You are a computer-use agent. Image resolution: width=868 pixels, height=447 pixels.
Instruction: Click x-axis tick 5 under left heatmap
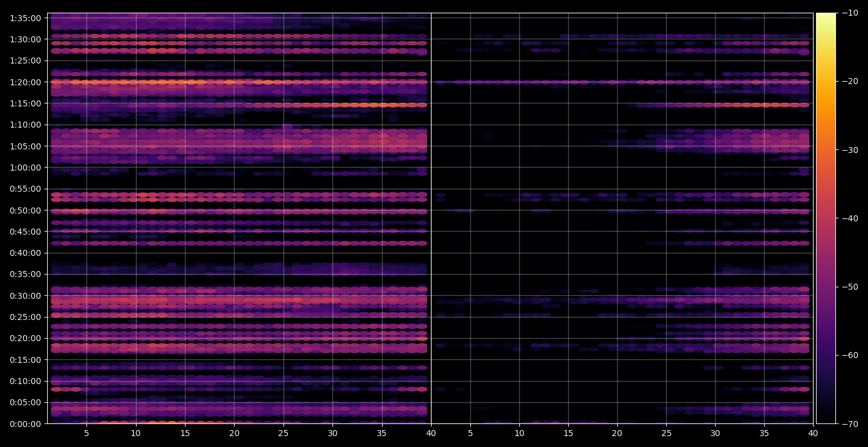coord(86,433)
